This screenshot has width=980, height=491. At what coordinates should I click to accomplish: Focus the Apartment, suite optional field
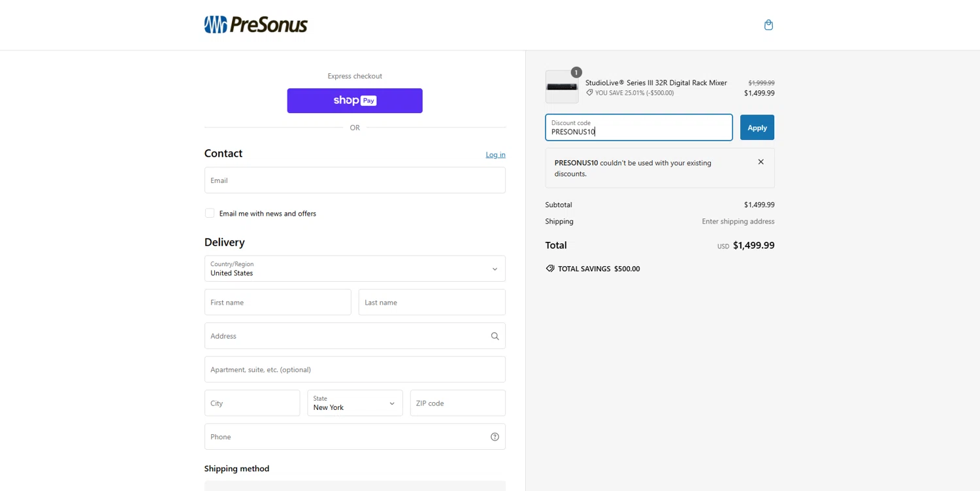point(355,369)
